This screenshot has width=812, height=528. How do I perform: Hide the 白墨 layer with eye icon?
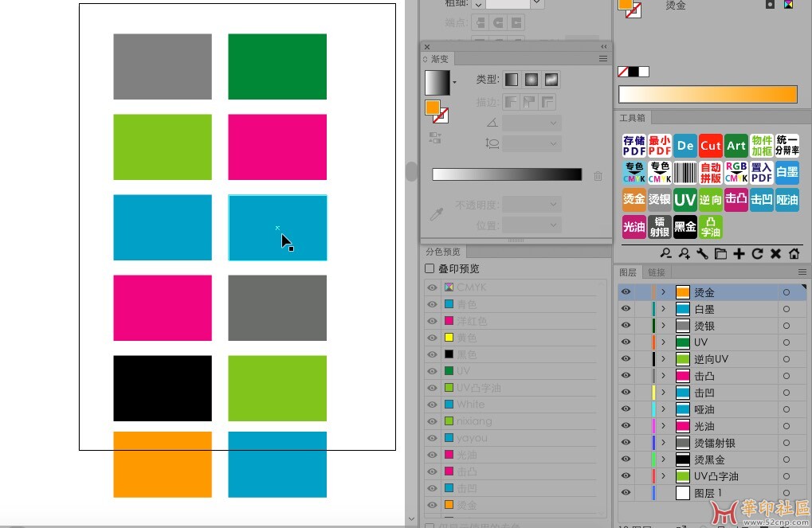[x=626, y=309]
